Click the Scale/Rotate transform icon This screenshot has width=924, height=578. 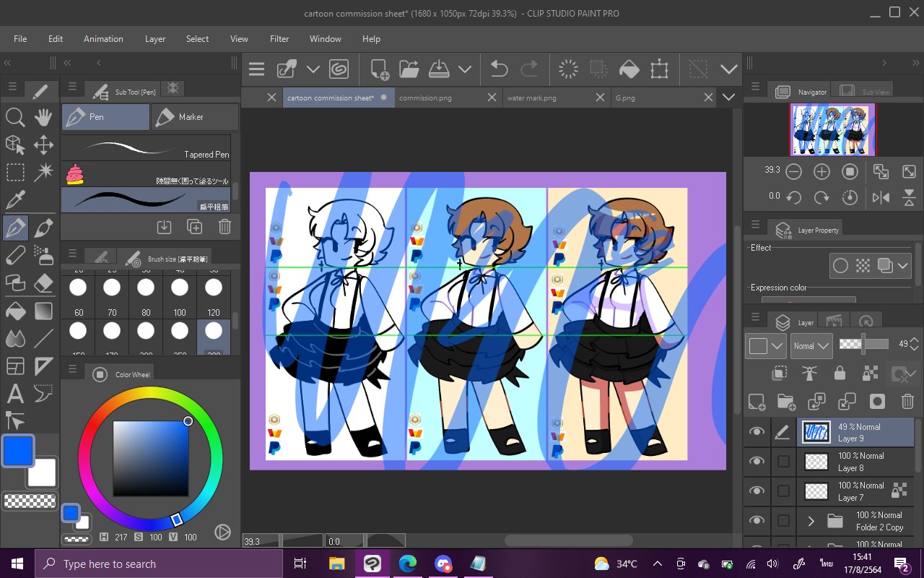(x=659, y=69)
